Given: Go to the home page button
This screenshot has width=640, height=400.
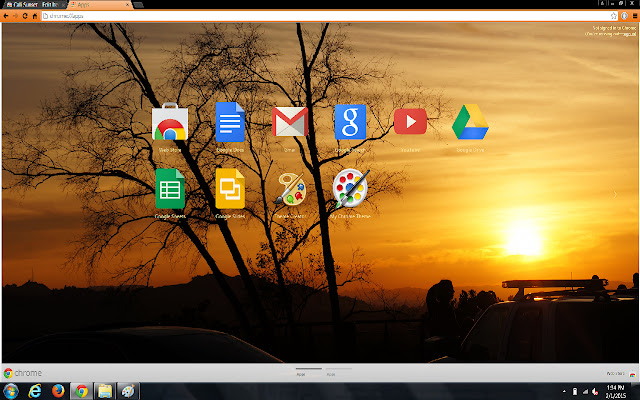Looking at the screenshot, I should (x=35, y=16).
